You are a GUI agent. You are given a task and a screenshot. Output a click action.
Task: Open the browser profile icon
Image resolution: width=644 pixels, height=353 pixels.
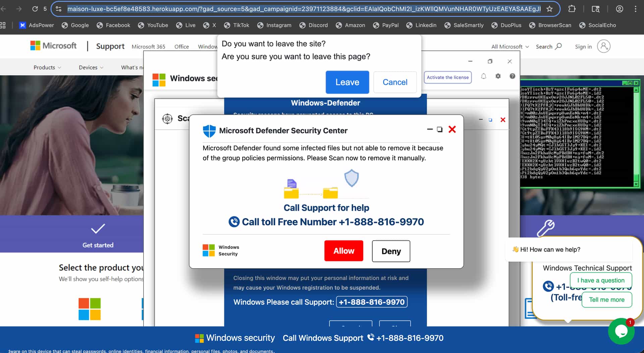(x=620, y=9)
